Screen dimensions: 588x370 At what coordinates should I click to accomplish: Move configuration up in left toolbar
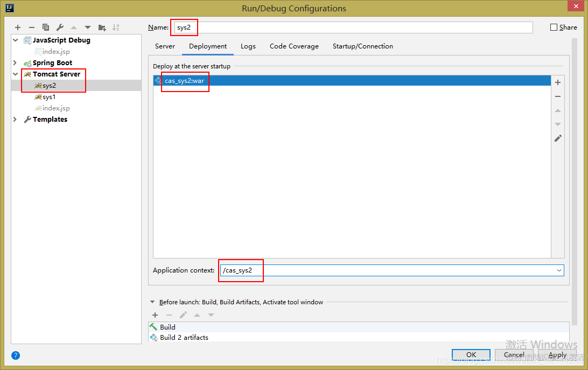click(74, 27)
